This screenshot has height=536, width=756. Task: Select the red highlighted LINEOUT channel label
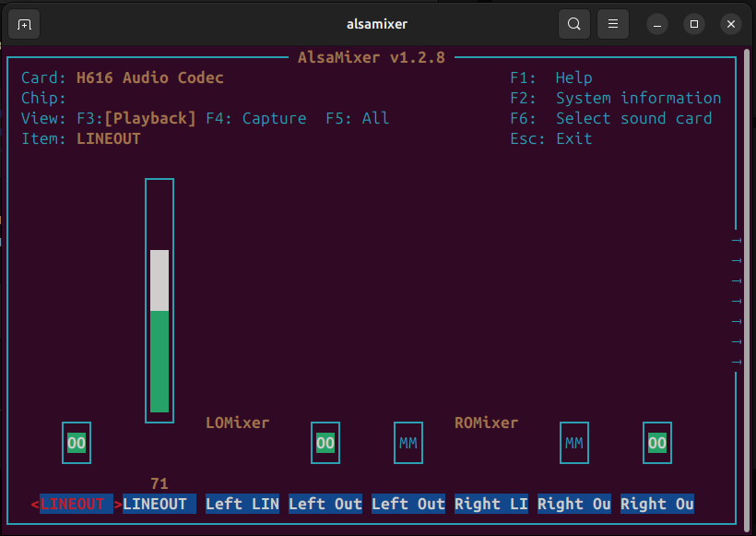pyautogui.click(x=77, y=504)
